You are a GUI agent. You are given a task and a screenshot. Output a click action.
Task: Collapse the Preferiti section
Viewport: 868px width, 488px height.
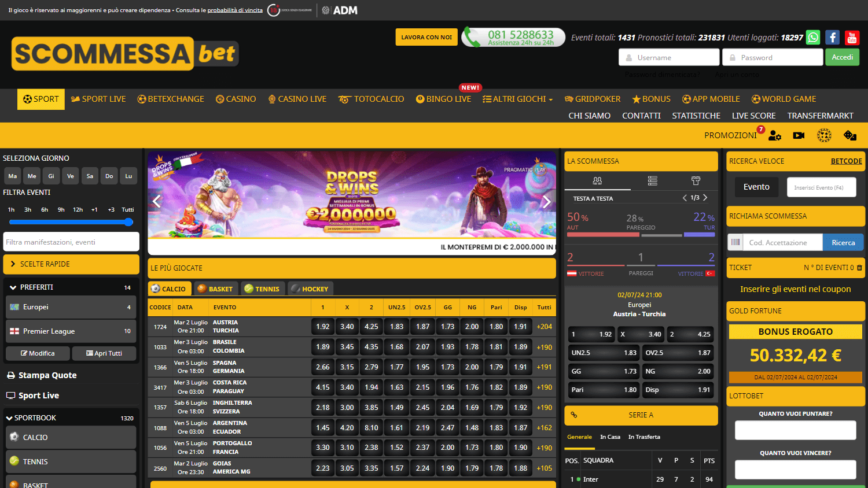71,287
